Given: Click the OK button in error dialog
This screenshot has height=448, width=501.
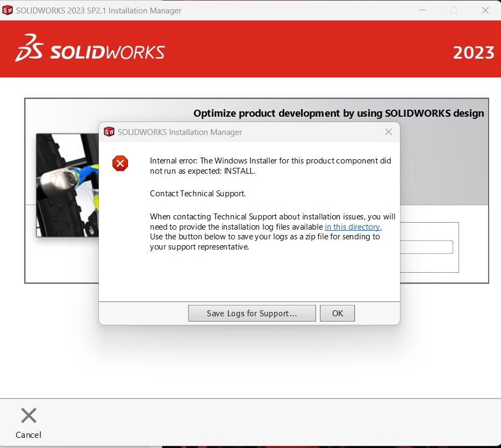Looking at the screenshot, I should click(337, 313).
